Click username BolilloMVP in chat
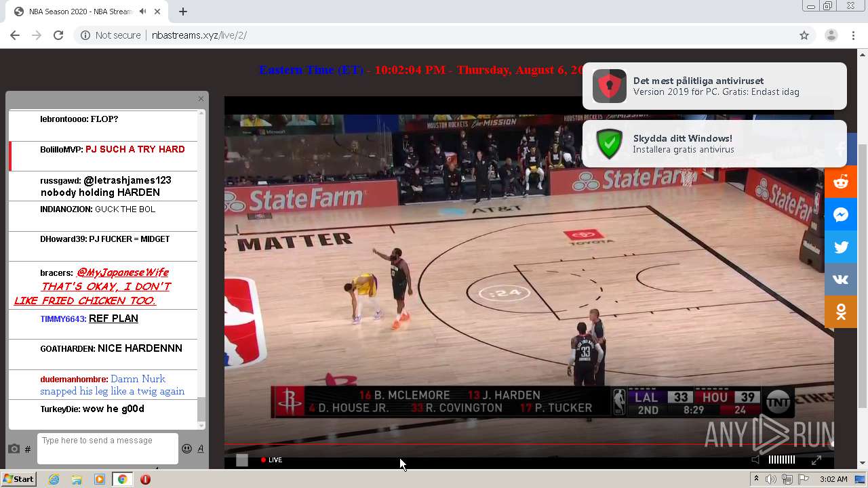This screenshot has height=488, width=868. point(61,150)
